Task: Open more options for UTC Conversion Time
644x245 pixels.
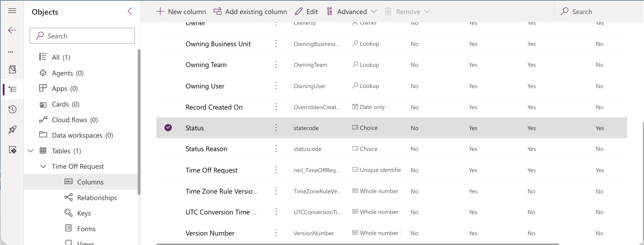Action: point(276,212)
